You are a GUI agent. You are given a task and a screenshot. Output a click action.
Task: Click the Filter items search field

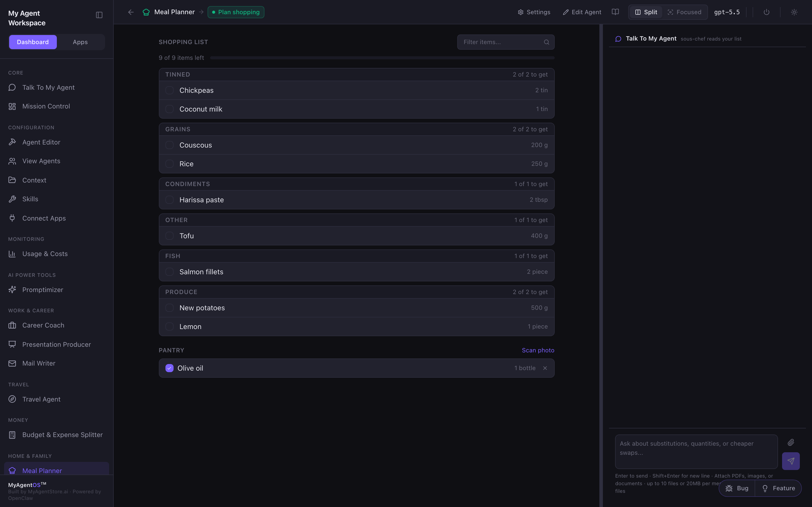pos(506,42)
